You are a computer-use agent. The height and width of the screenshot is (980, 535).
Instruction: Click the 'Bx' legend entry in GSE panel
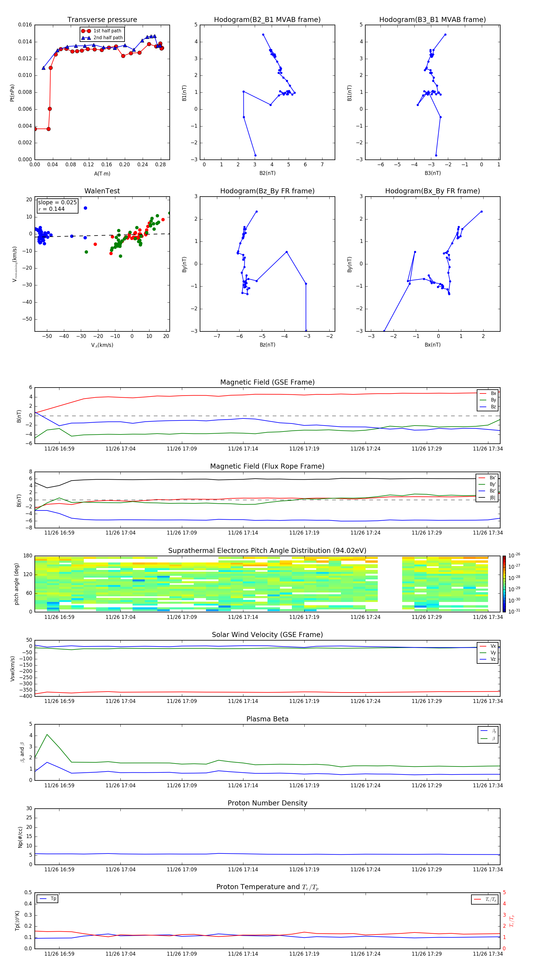coord(488,393)
